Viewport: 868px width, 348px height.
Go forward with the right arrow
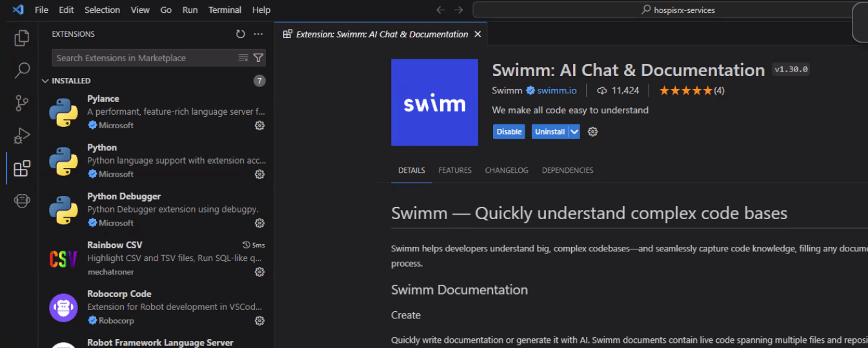458,10
